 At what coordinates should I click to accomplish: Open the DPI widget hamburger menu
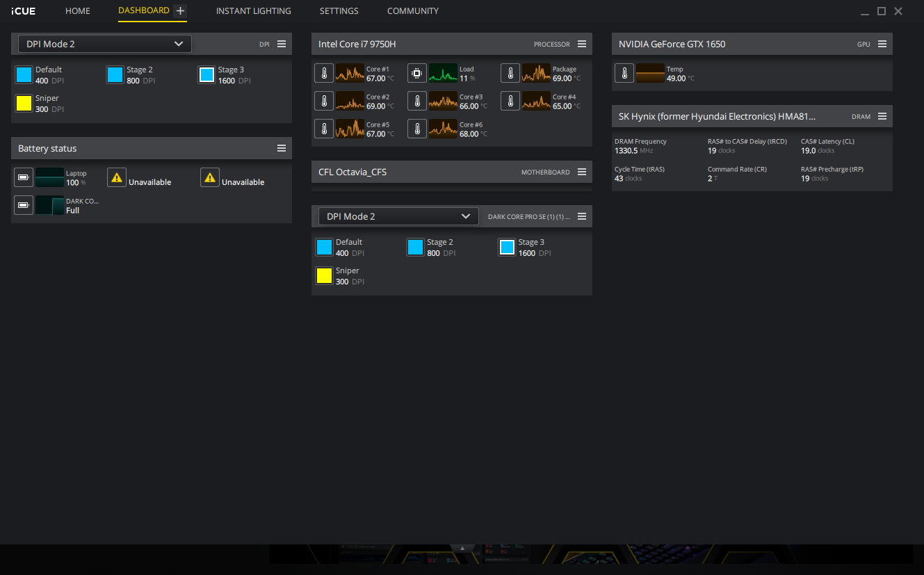282,44
